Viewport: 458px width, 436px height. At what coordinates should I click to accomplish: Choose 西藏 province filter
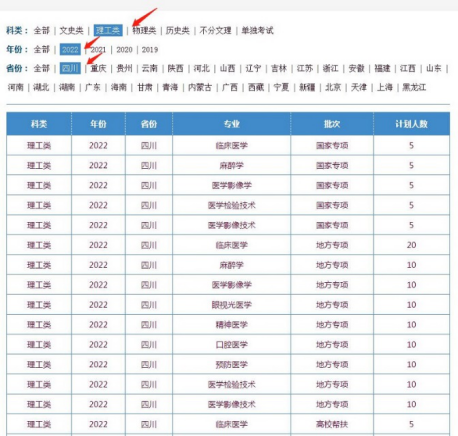[256, 88]
